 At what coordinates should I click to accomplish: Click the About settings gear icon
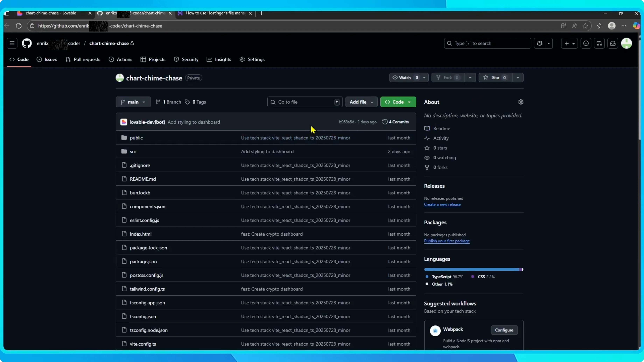[x=521, y=102]
